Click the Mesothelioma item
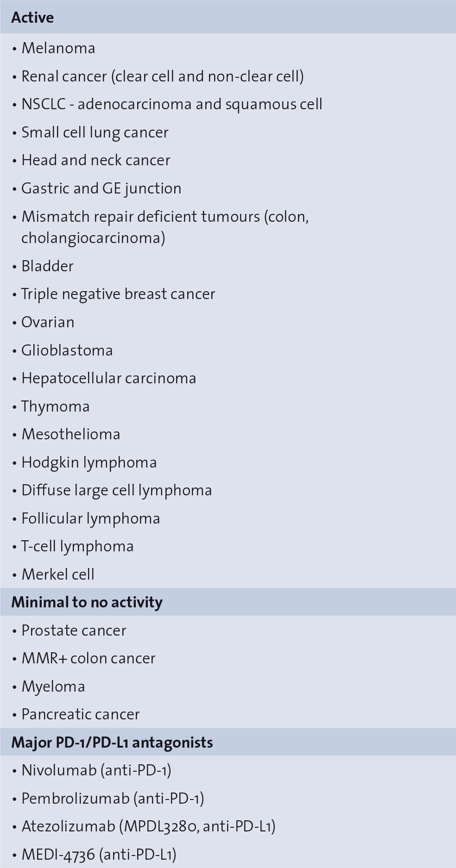 coord(70,434)
